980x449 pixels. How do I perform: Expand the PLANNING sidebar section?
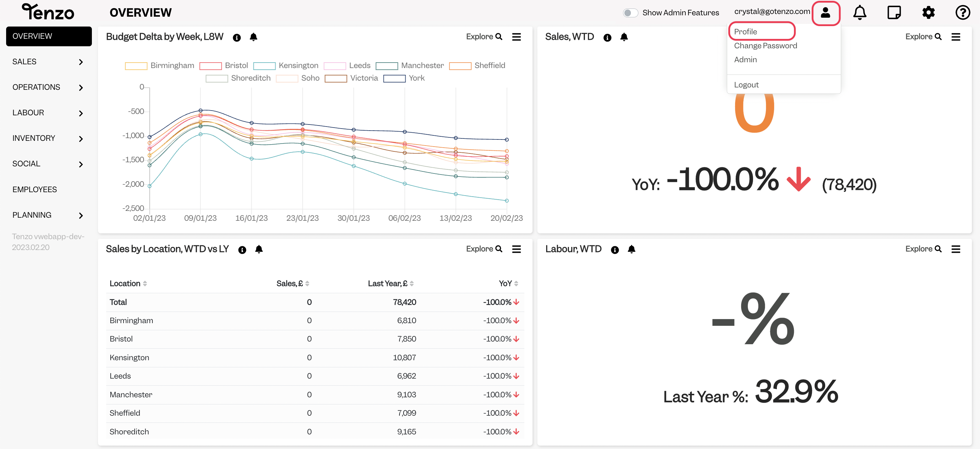pos(48,215)
